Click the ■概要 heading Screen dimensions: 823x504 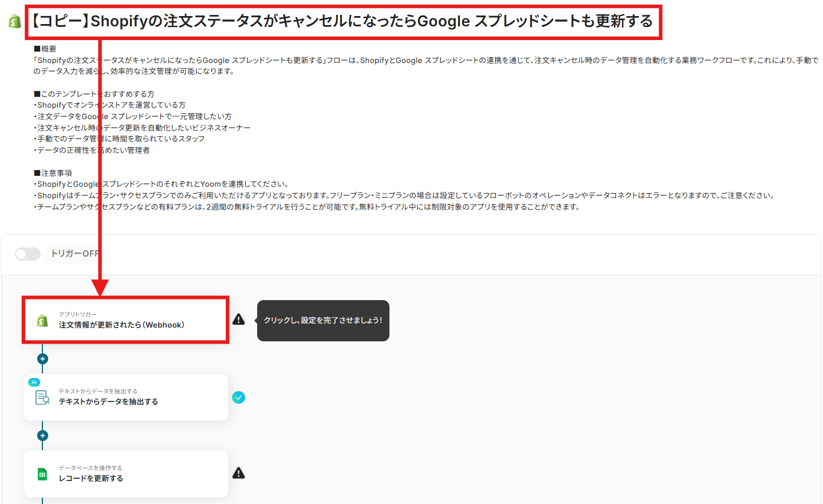coord(45,49)
